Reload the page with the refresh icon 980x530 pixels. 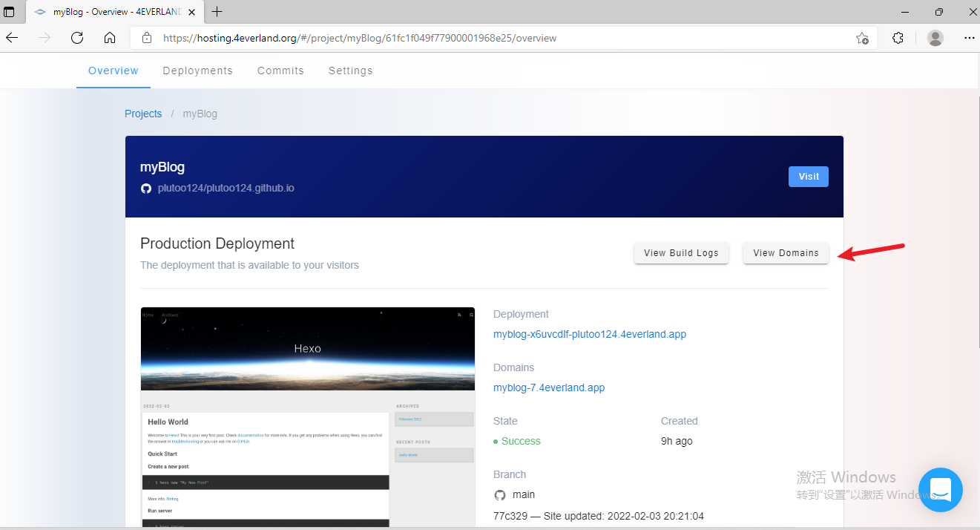(x=77, y=38)
